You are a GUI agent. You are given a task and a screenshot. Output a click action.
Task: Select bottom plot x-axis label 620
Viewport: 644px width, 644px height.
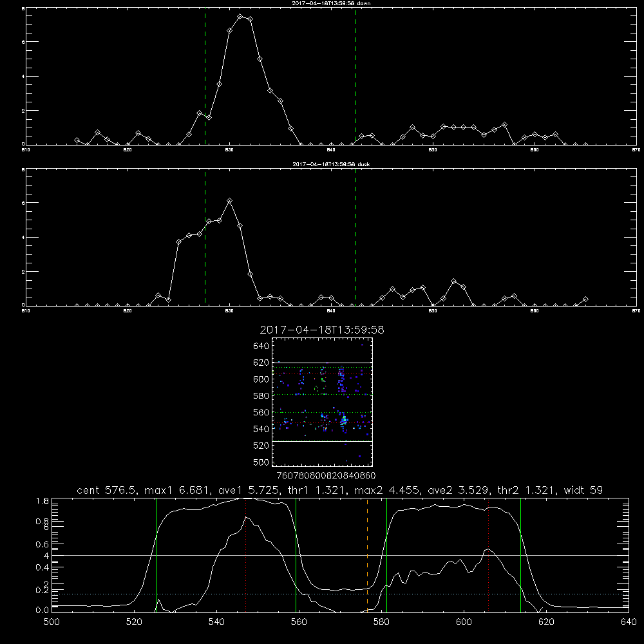546,622
